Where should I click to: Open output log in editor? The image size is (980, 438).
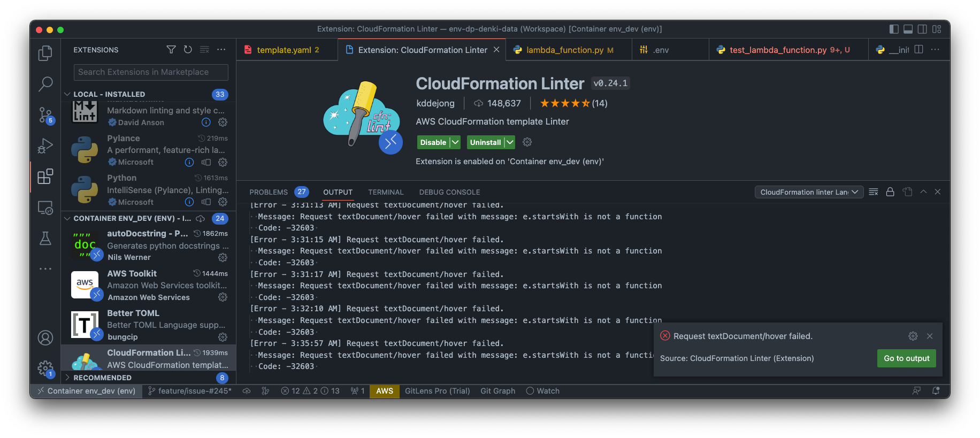(907, 192)
